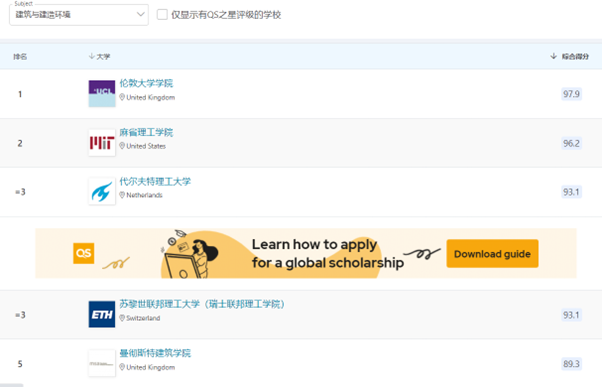
Task: Open the Subject dropdown for 建筑与建造环境
Action: pos(79,15)
